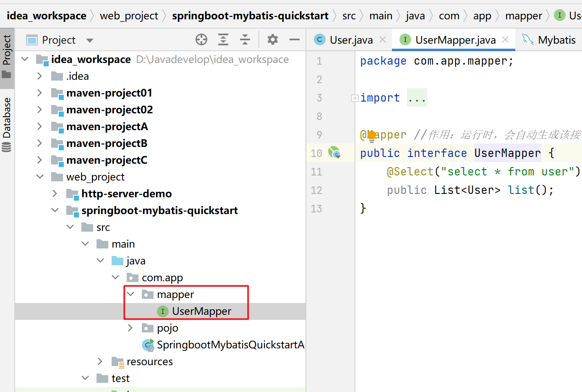This screenshot has width=582, height=392.
Task: Click the Collapse All toolbar icon
Action: point(245,40)
